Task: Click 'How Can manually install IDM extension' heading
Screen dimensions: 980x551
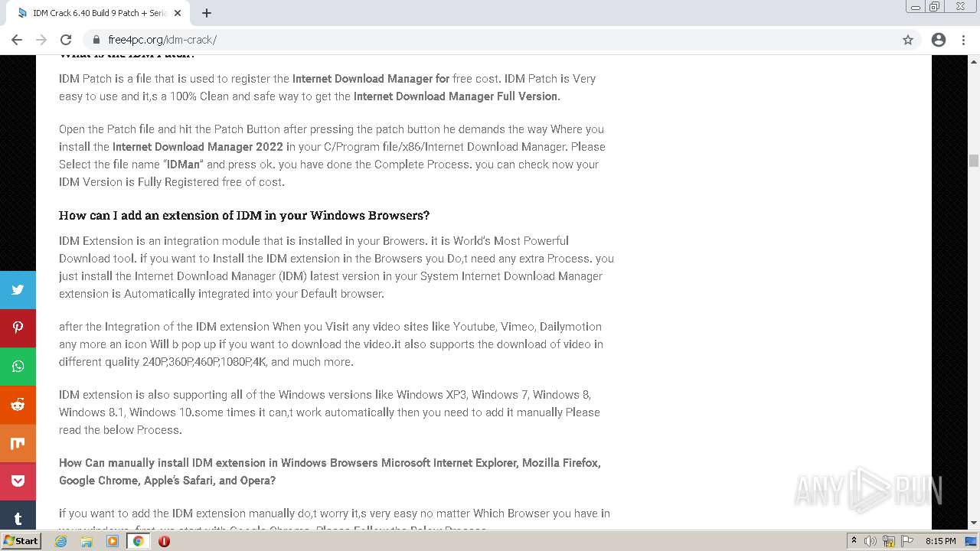Action: (330, 471)
